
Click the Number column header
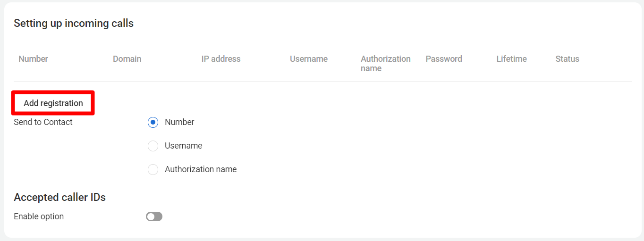click(33, 59)
